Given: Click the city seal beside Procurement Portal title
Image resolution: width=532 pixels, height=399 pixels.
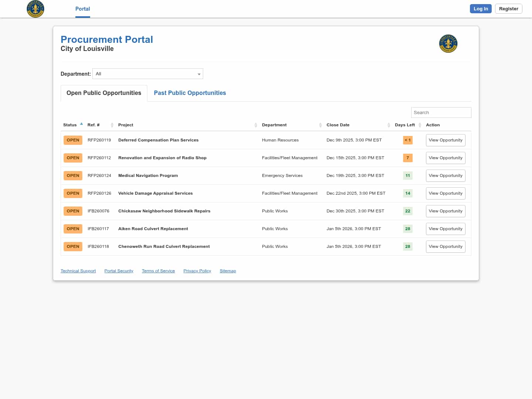Looking at the screenshot, I should click(x=448, y=44).
